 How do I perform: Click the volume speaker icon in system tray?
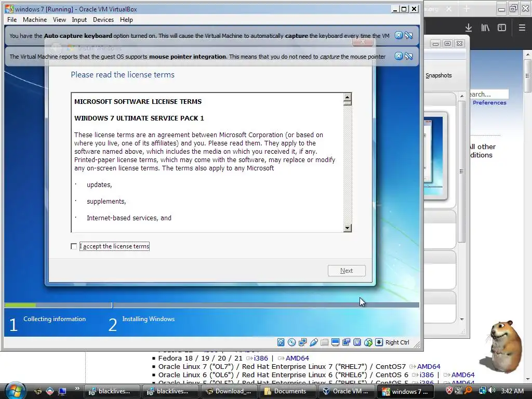point(491,391)
